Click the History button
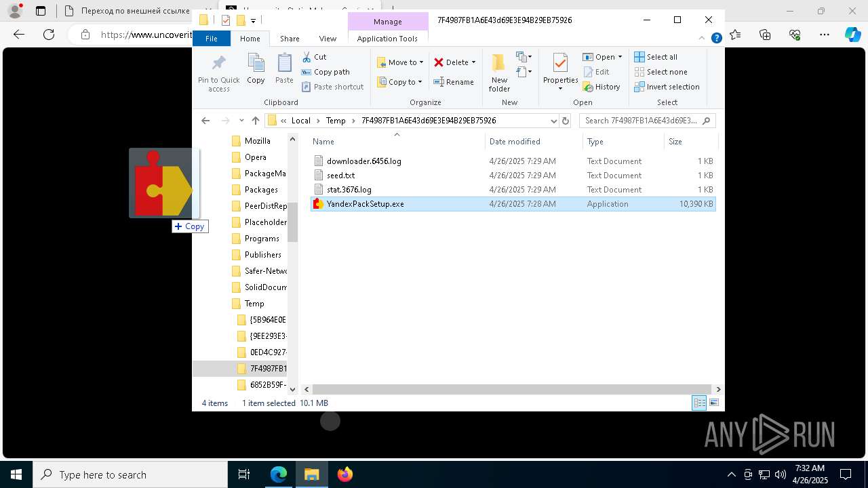Screen dimensions: 868x488 pos(601,87)
